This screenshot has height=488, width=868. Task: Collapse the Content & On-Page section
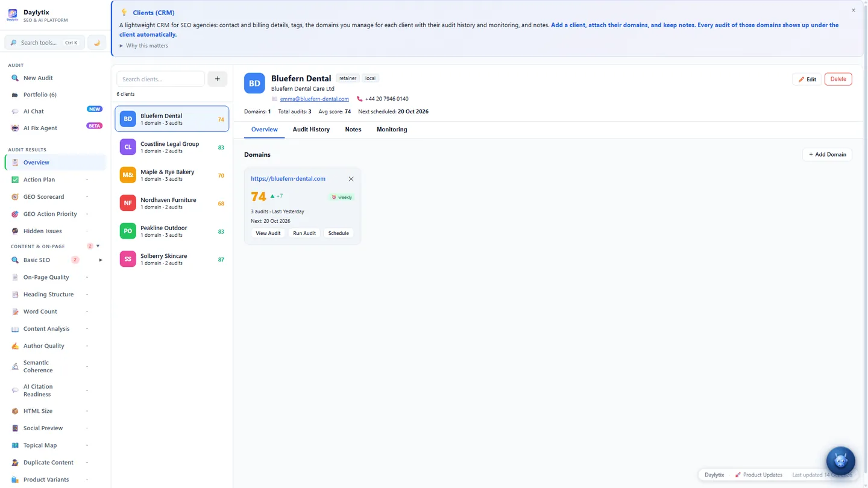click(x=98, y=246)
